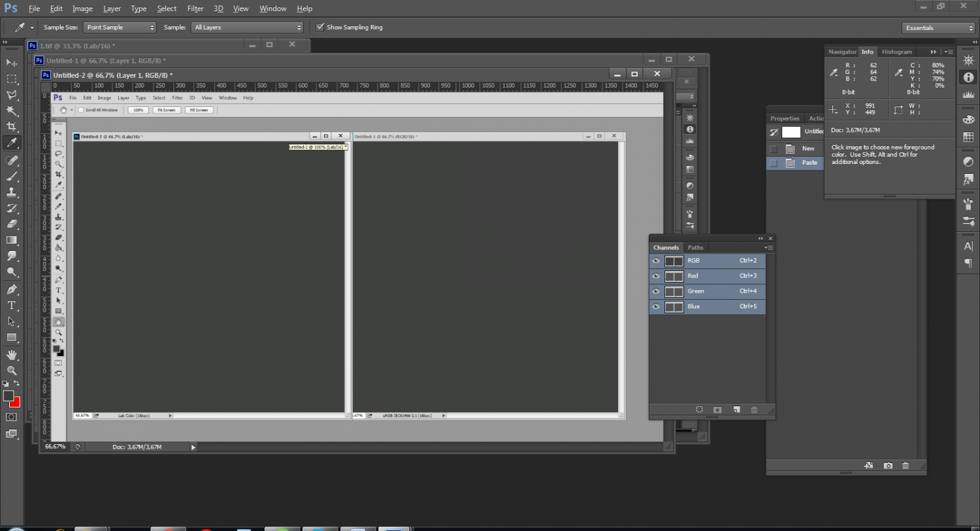Open the Swatches panel grid icon
980x531 pixels.
[968, 137]
